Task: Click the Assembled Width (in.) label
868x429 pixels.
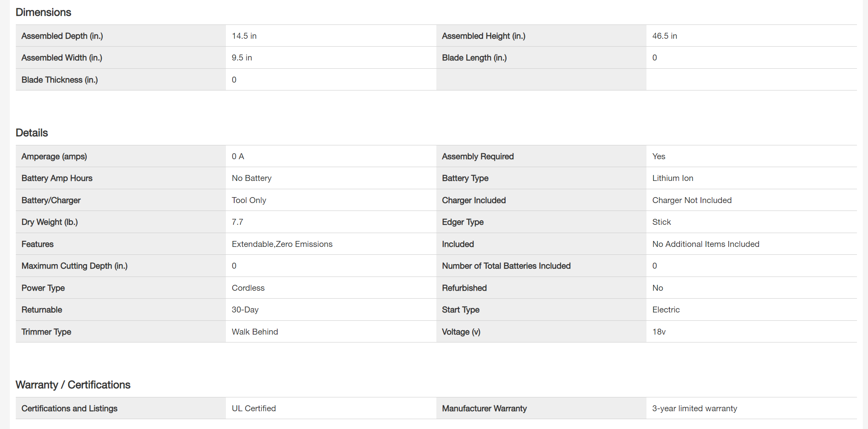Action: point(62,58)
